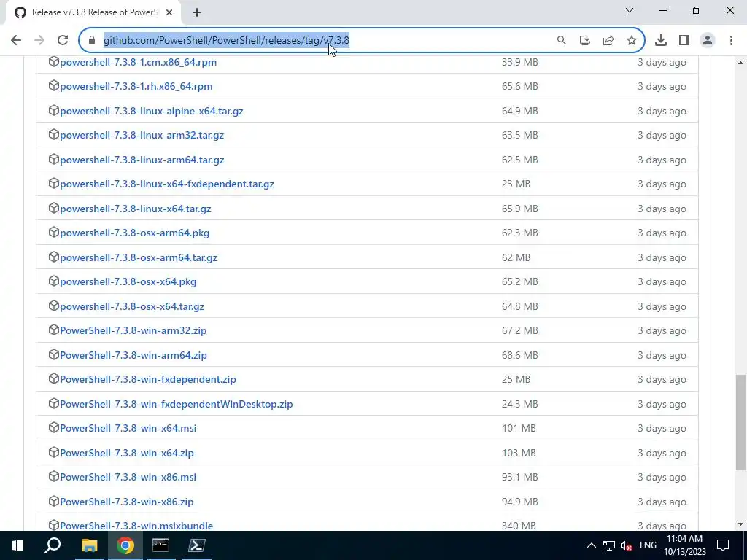Open a new browser tab
The width and height of the screenshot is (747, 560).
coord(197,12)
